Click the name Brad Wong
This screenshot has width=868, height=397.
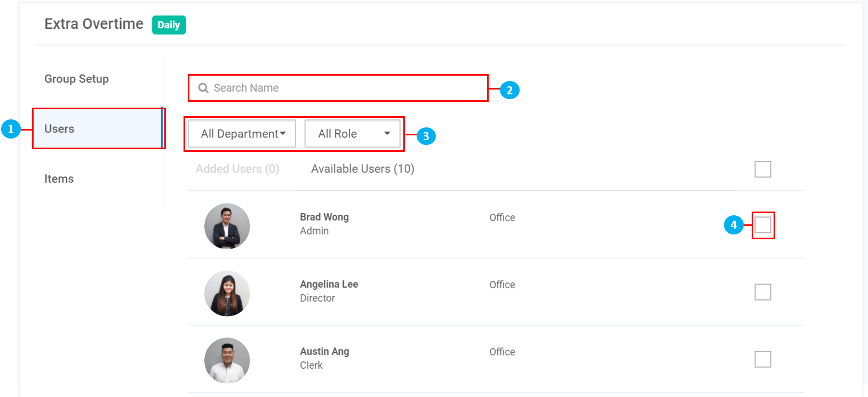(324, 217)
